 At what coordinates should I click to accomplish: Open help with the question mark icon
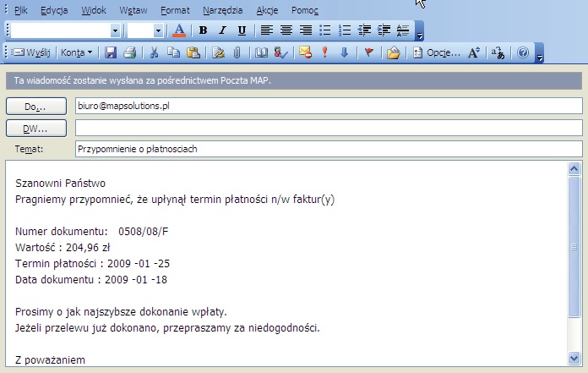point(522,52)
